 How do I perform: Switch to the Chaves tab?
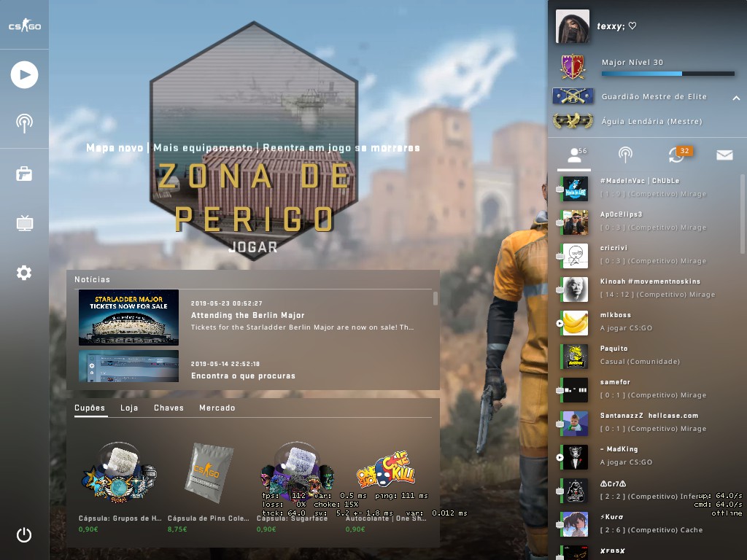pos(169,408)
